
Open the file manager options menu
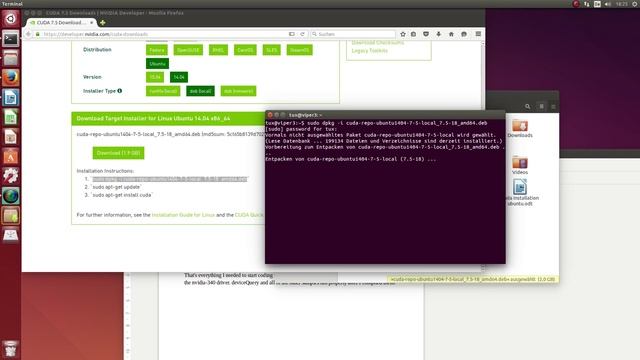point(553,107)
